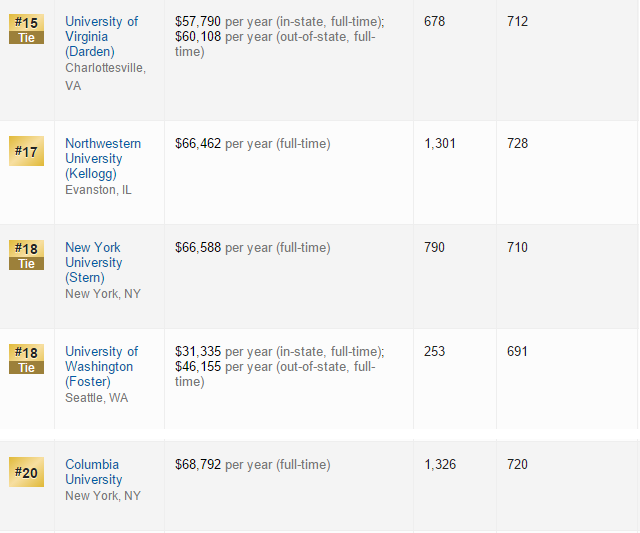Click the #20 rank badge beside Columbia
This screenshot has height=533, width=640.
[x=26, y=472]
